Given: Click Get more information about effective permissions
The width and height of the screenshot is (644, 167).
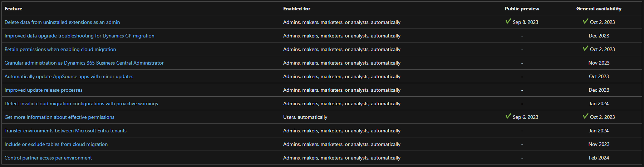Looking at the screenshot, I should (x=59, y=117).
